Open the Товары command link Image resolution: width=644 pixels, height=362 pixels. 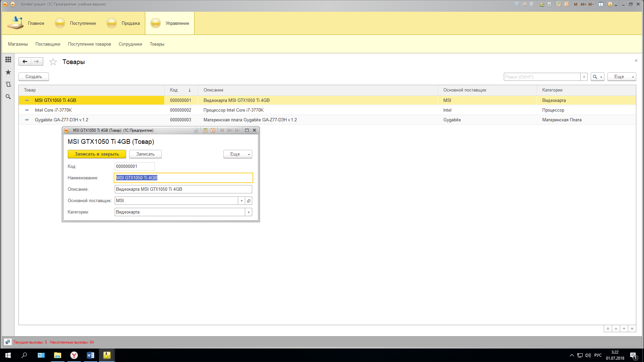coord(157,44)
